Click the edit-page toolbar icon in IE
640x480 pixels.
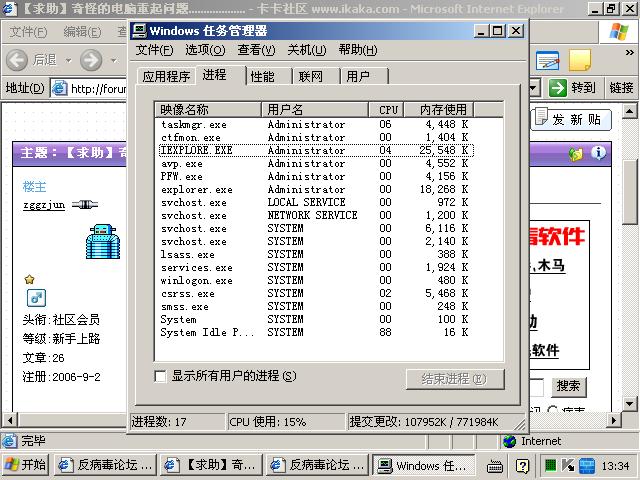coord(548,61)
